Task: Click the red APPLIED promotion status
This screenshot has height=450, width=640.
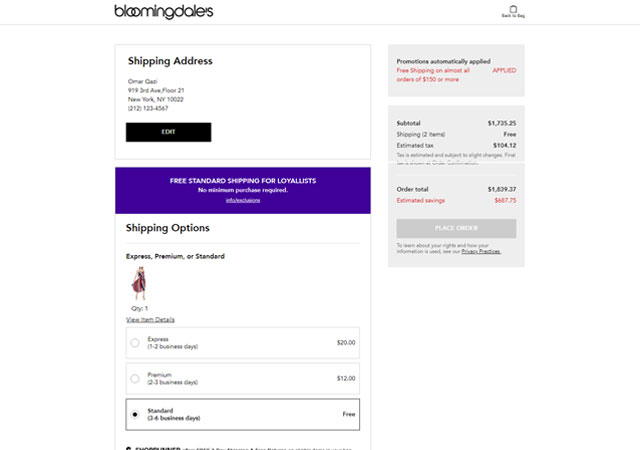Action: click(504, 70)
